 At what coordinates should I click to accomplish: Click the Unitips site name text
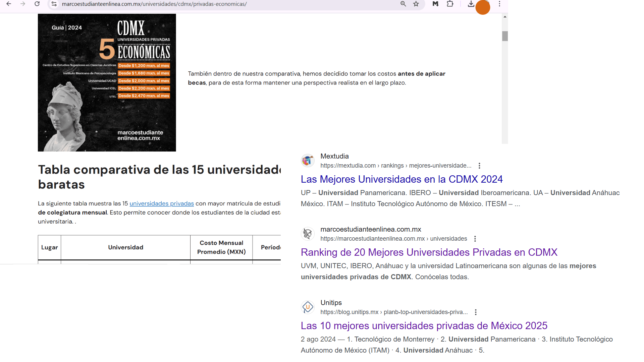coord(331,303)
